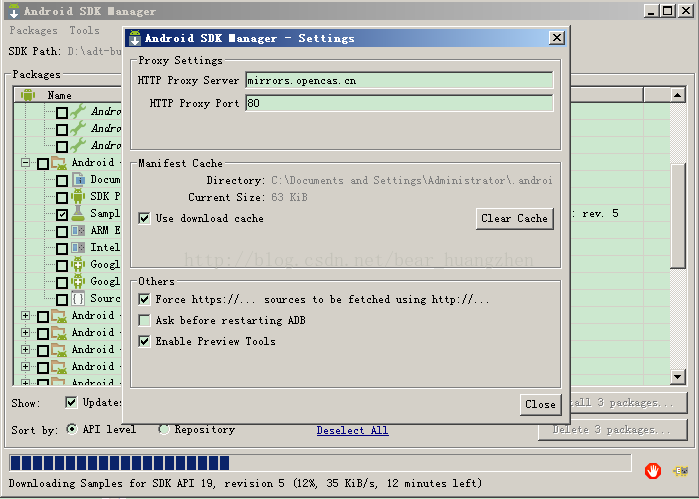Click Install 3 packages button
Viewport: 699px width, 499px height.
point(629,403)
